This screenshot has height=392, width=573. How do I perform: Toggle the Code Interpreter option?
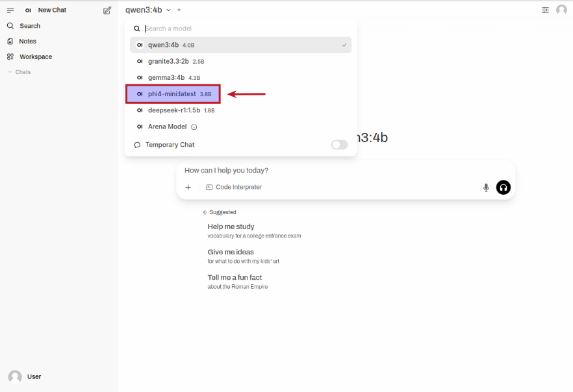pyautogui.click(x=234, y=188)
